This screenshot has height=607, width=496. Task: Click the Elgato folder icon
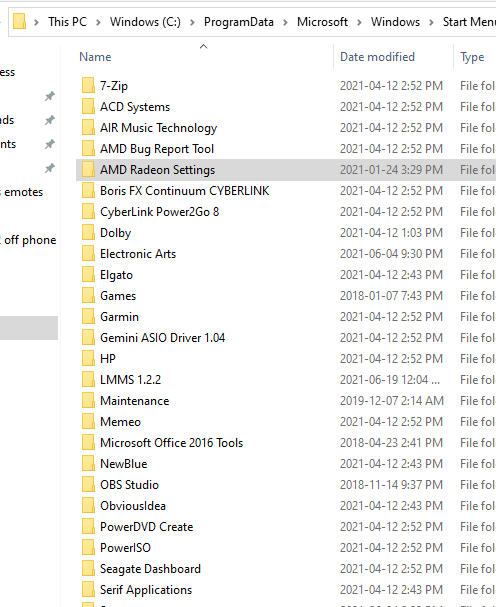88,274
